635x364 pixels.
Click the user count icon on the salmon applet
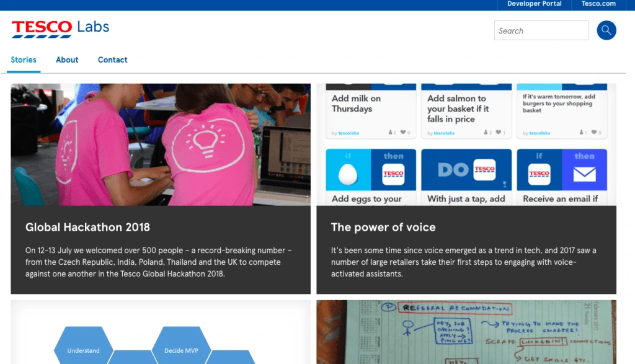(486, 132)
